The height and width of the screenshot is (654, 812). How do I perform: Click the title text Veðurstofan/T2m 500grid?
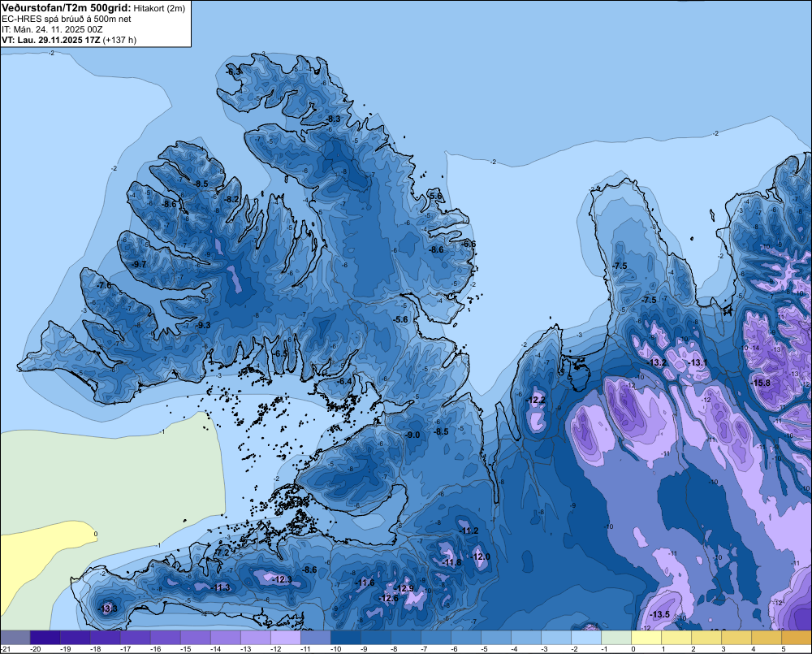[66, 7]
